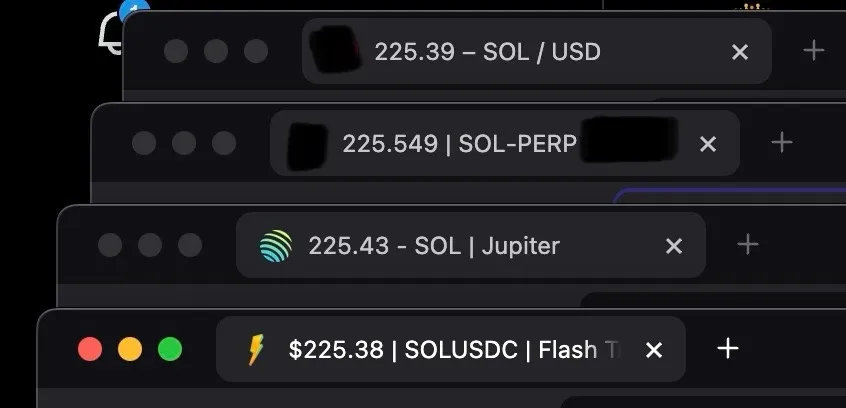846x408 pixels.
Task: Activate the 225.43 - SOL | Jupiter tab
Action: pos(433,246)
